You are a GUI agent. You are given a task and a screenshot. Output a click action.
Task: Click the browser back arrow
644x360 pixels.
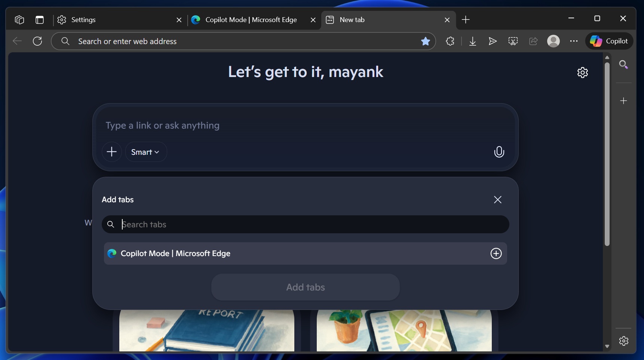tap(16, 41)
